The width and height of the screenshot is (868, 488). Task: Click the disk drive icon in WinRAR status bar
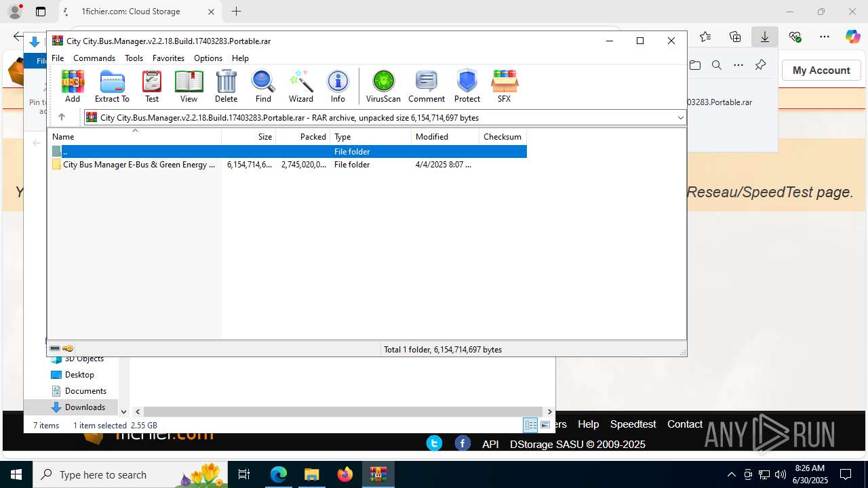55,348
